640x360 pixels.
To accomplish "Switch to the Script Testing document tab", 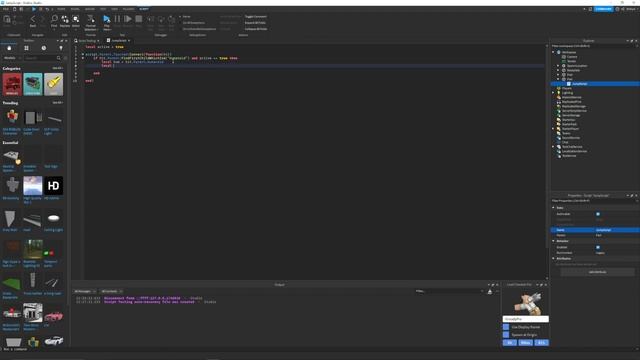I will pyautogui.click(x=87, y=41).
